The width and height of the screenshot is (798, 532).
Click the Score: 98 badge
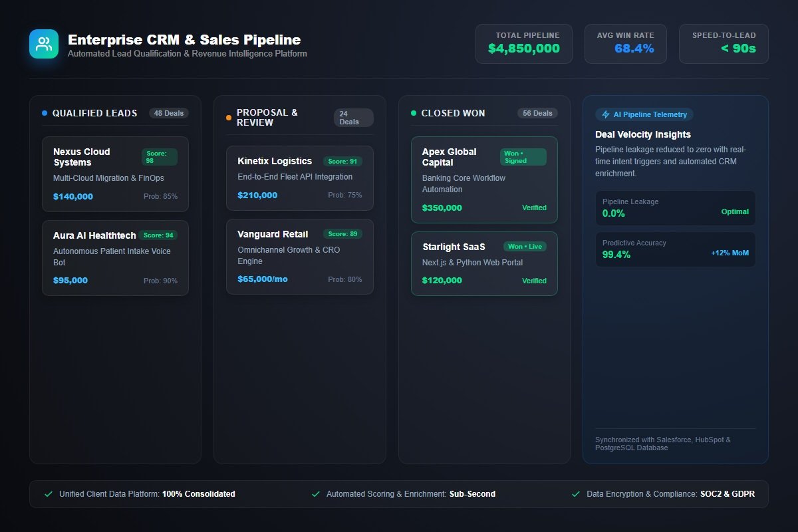click(x=160, y=157)
